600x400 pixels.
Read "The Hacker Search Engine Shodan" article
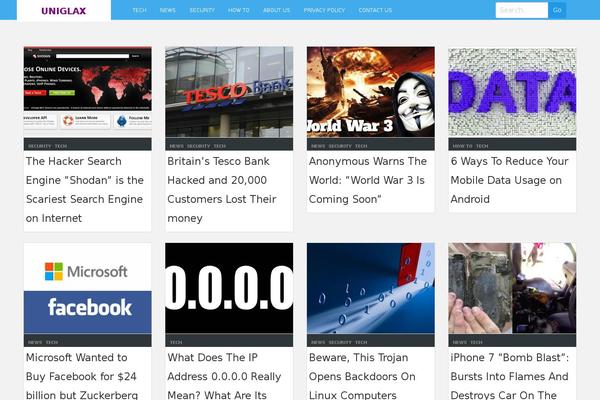pyautogui.click(x=85, y=190)
